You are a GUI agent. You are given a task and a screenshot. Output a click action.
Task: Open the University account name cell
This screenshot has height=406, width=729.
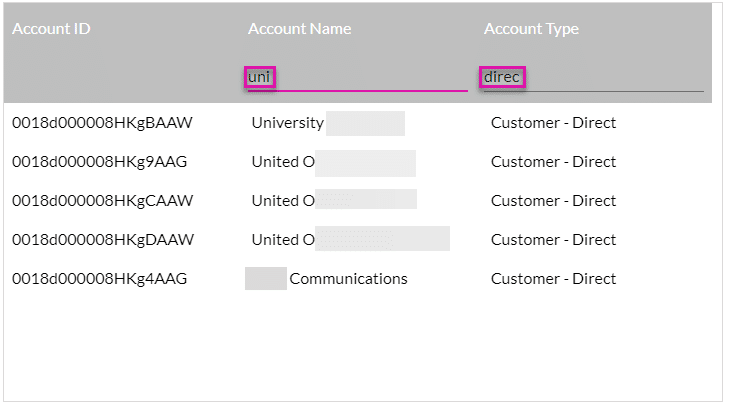tap(288, 123)
